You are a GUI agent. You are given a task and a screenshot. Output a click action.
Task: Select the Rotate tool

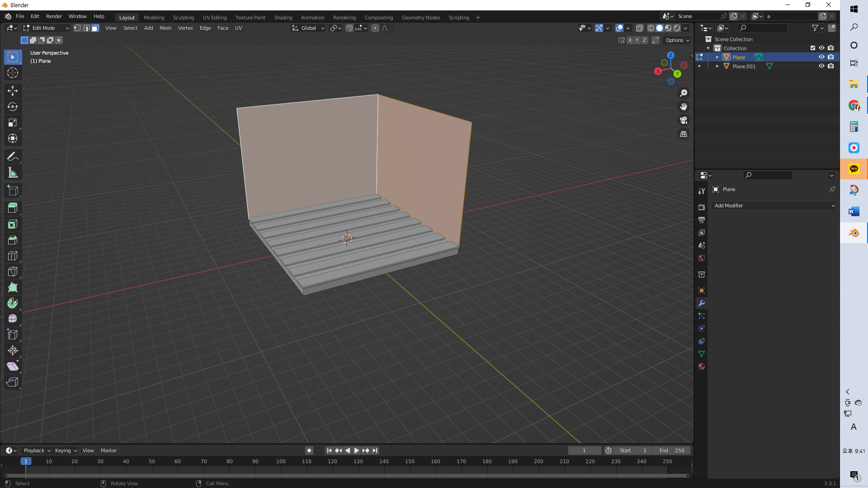(x=13, y=107)
